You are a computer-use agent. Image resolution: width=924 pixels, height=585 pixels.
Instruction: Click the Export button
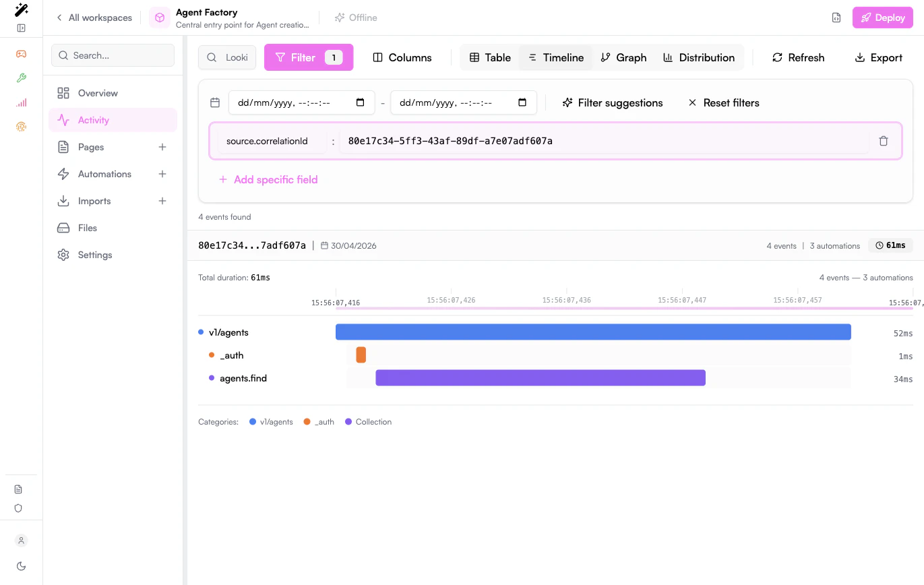click(879, 57)
